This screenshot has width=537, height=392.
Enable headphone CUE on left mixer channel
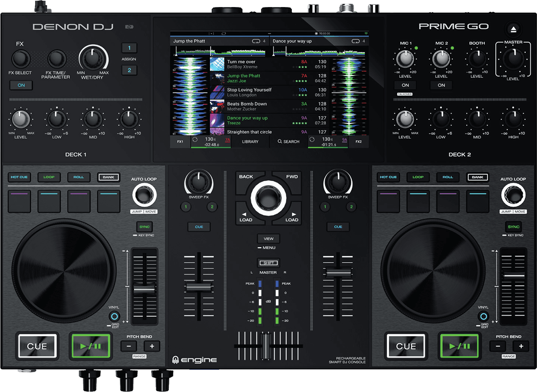pos(199,227)
